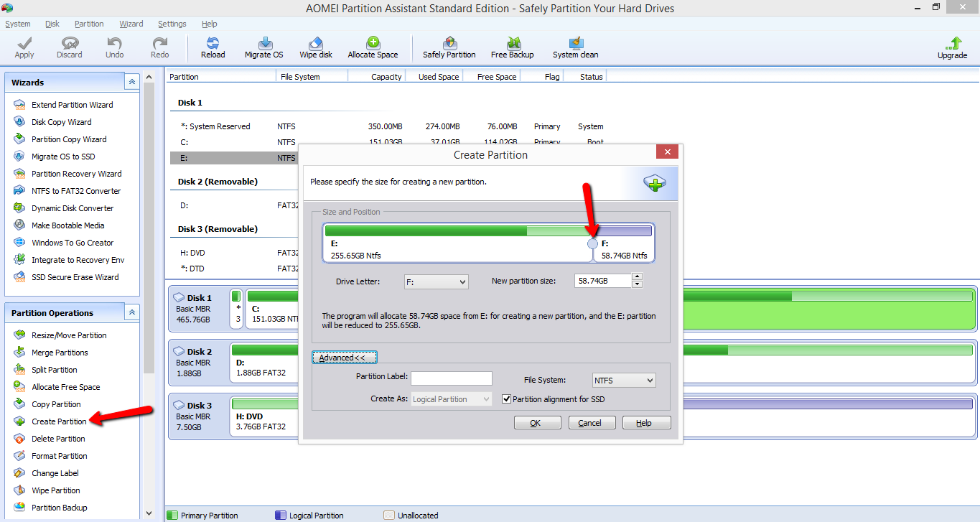
Task: Open the Settings menu
Action: [172, 24]
